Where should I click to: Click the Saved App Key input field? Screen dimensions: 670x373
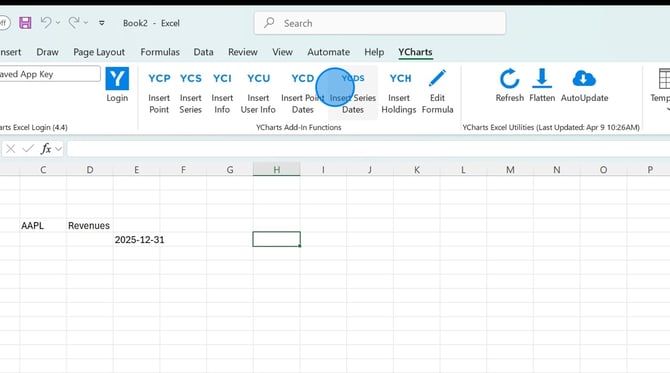pos(49,74)
